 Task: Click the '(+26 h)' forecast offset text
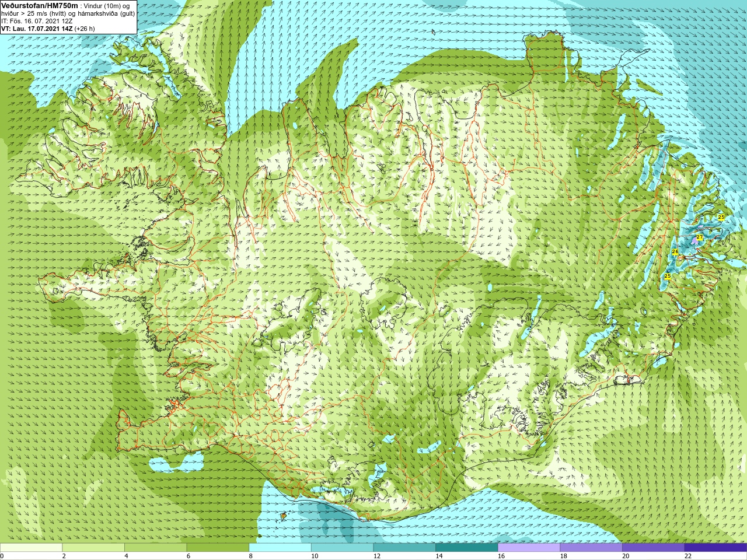(85, 29)
